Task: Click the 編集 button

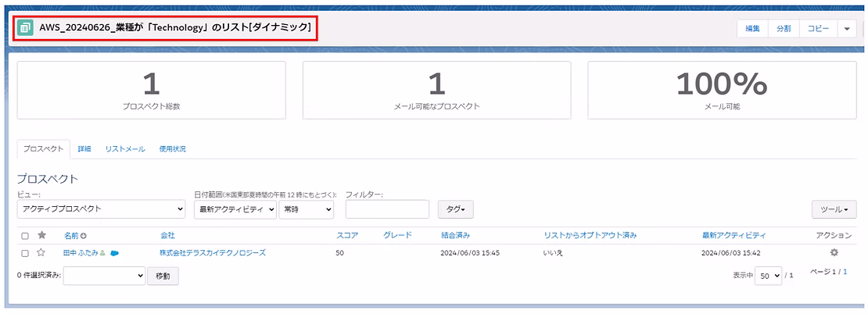Action: click(x=752, y=29)
